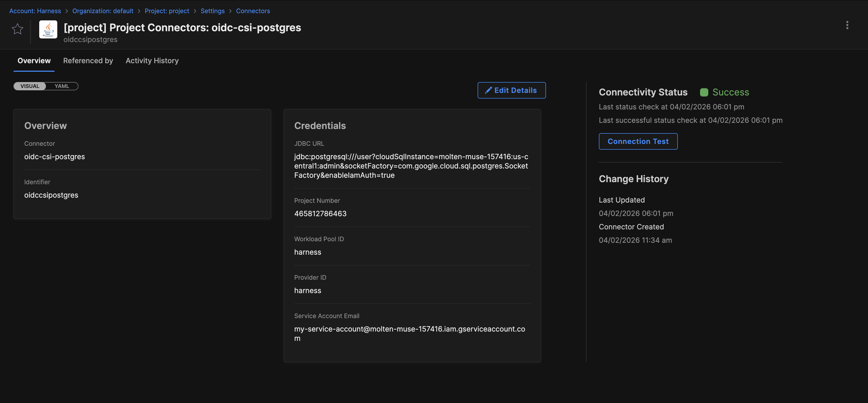Select the Provider ID value harness
This screenshot has width=868, height=403.
[x=308, y=291]
